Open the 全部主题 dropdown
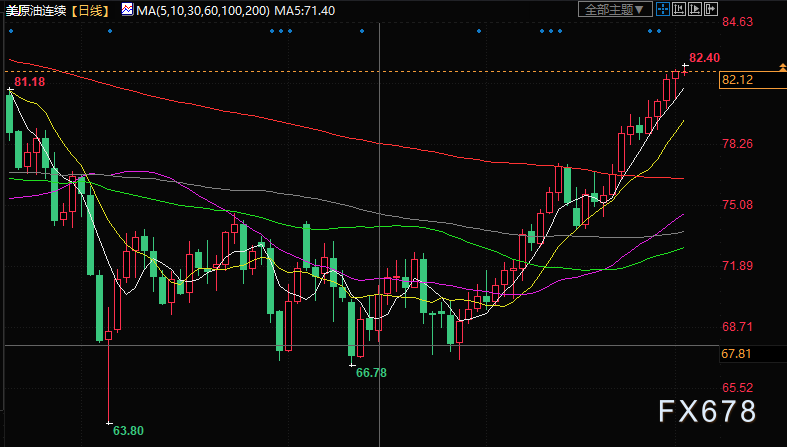Viewport: 787px width, 447px height. (x=615, y=9)
